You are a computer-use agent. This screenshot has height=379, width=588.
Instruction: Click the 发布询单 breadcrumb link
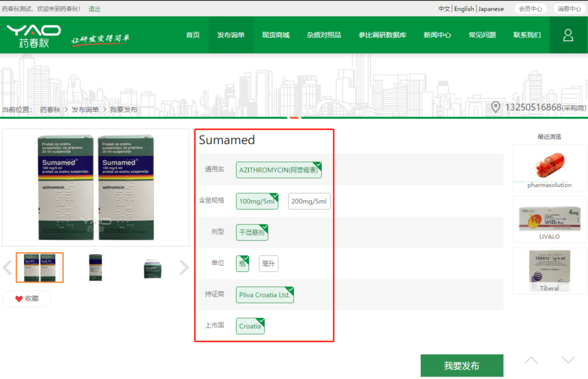coord(85,110)
